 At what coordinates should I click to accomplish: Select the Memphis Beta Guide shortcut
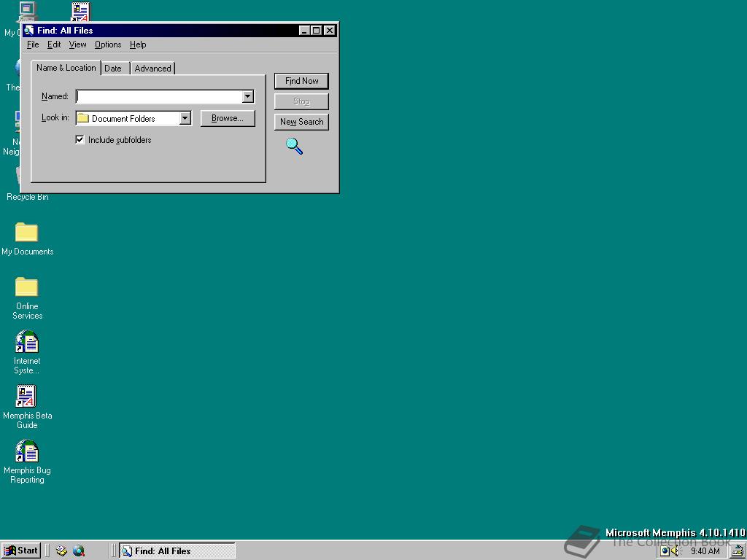[x=26, y=396]
